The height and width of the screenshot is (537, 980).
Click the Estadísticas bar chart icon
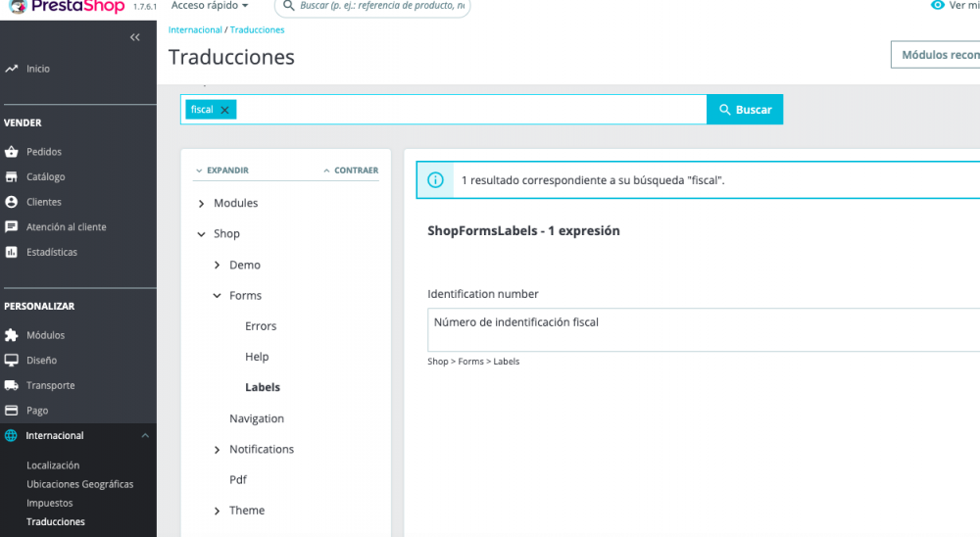tap(11, 252)
